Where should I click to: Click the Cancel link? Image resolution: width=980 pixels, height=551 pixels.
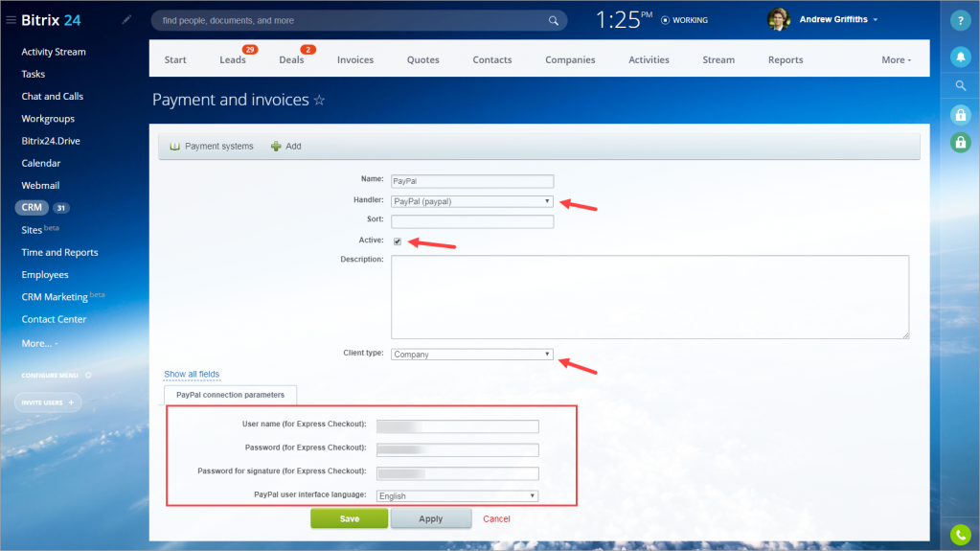[x=496, y=518]
